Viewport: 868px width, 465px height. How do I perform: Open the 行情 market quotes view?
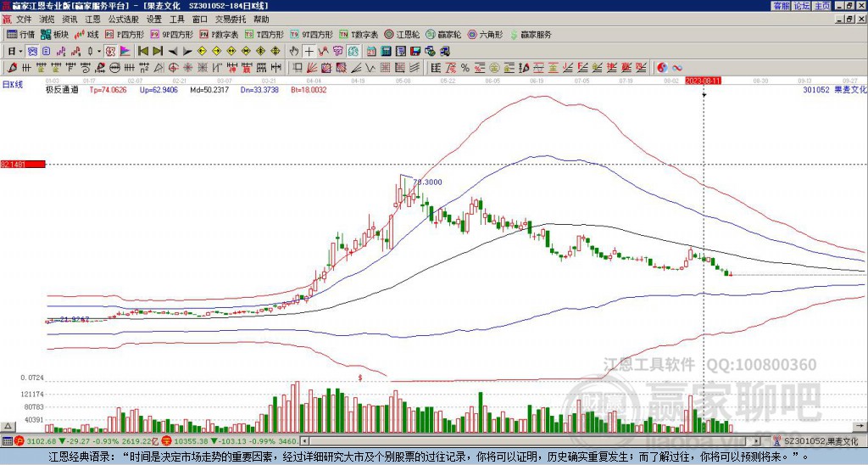click(20, 34)
